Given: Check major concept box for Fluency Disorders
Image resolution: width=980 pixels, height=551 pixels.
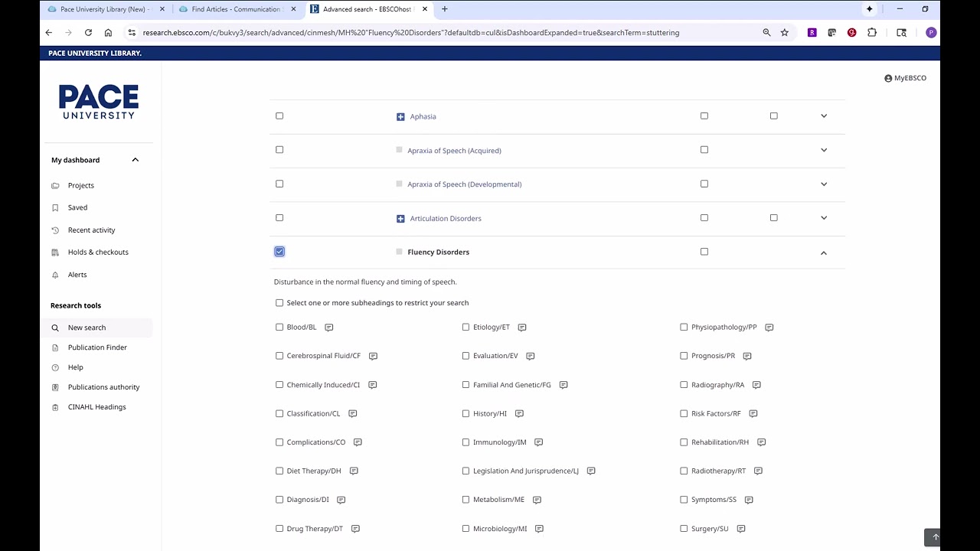Looking at the screenshot, I should pyautogui.click(x=704, y=252).
